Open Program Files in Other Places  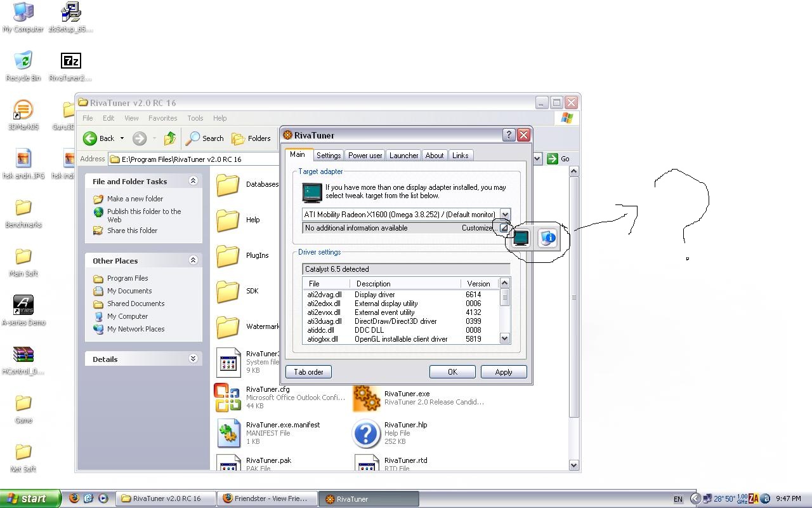click(128, 278)
